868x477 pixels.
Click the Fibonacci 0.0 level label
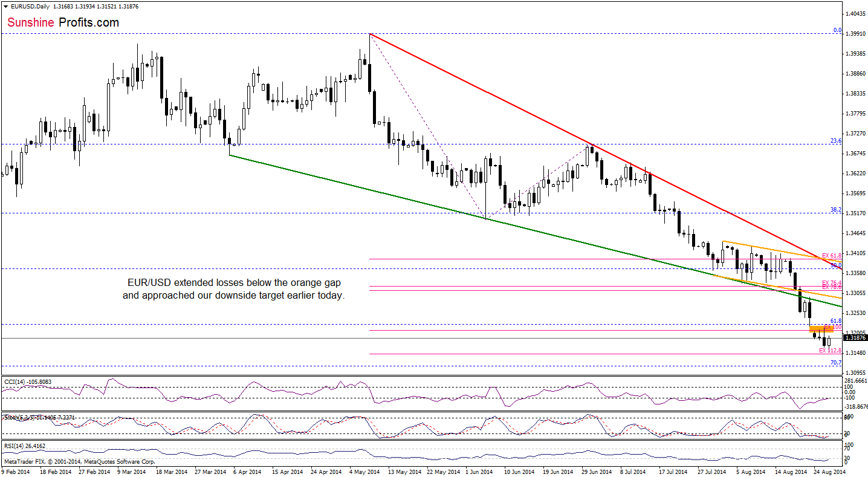(x=838, y=30)
